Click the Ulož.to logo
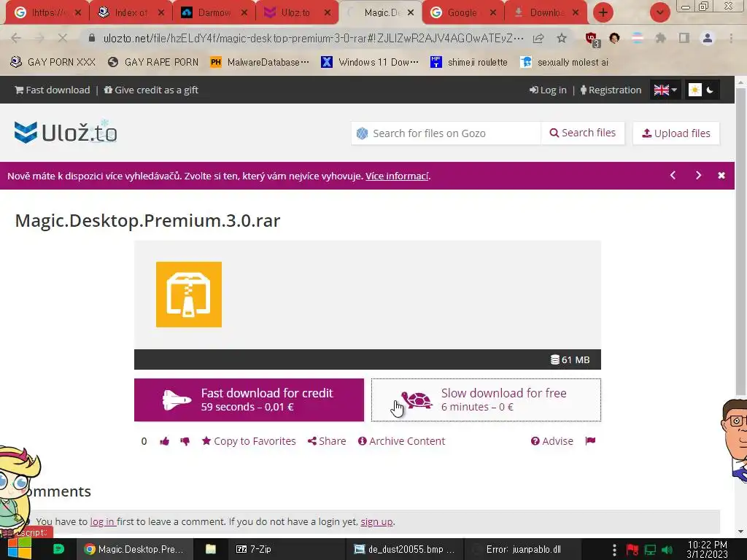 66,133
